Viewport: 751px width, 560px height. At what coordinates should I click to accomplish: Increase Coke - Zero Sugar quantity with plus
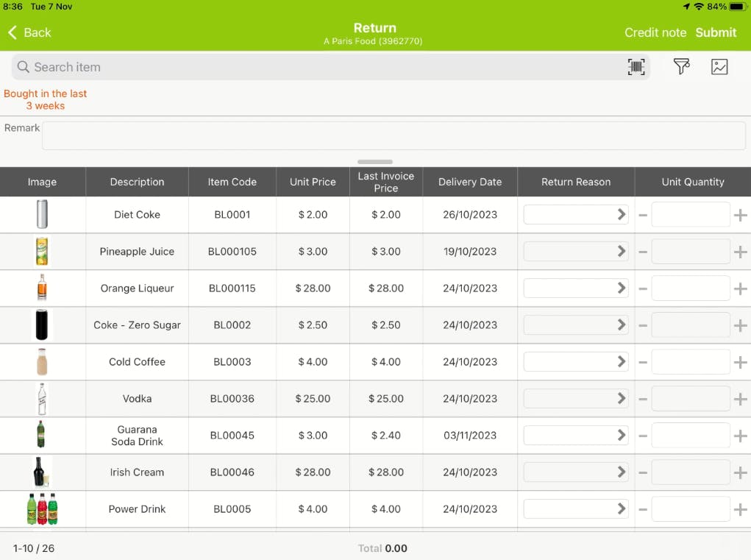click(x=741, y=326)
